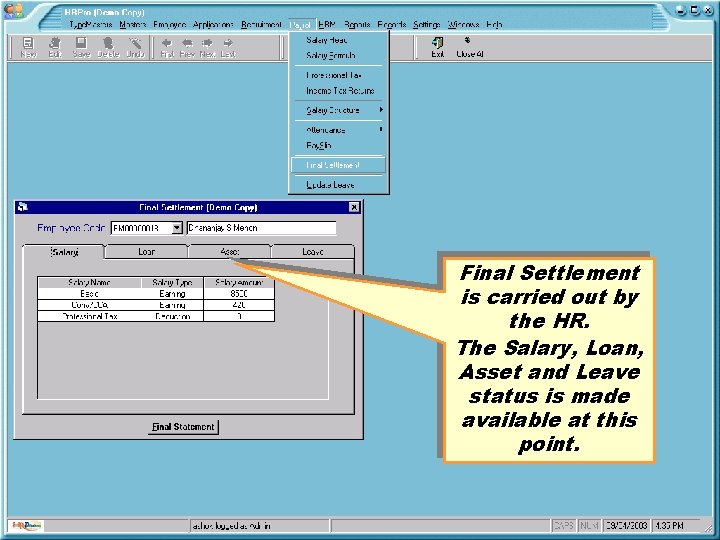This screenshot has height=540, width=720.
Task: Switch to the Asset tab
Action: [x=230, y=252]
